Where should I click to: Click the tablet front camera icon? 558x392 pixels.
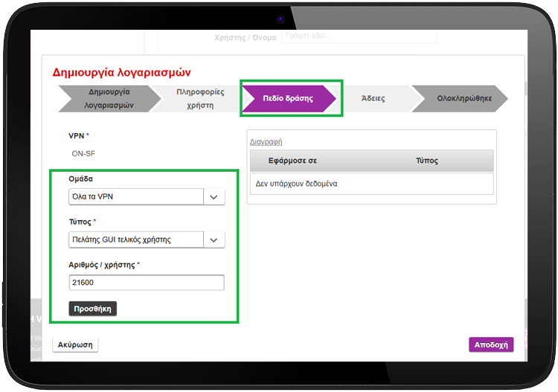(x=280, y=19)
